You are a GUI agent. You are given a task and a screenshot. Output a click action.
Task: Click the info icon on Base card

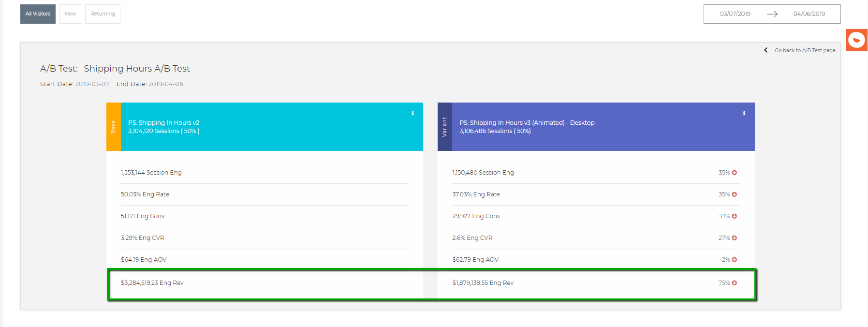point(412,113)
